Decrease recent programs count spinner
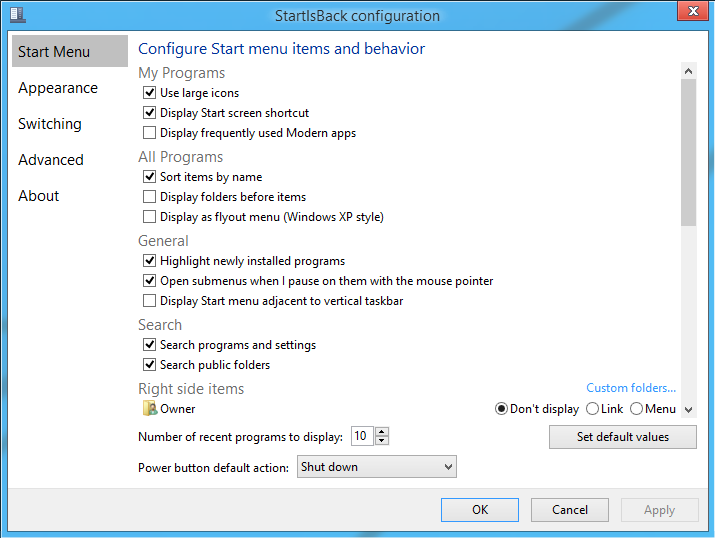This screenshot has width=715, height=538. point(382,440)
